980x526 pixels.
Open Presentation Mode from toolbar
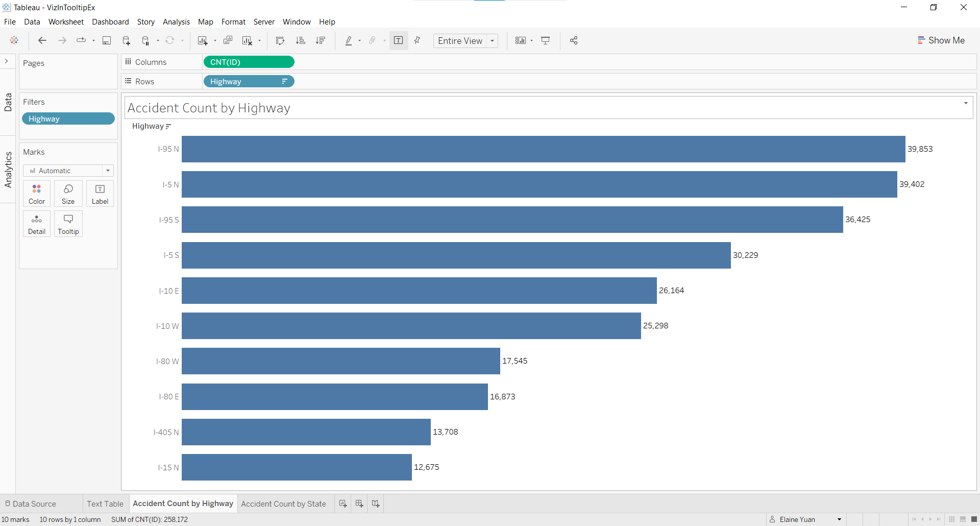coord(546,41)
